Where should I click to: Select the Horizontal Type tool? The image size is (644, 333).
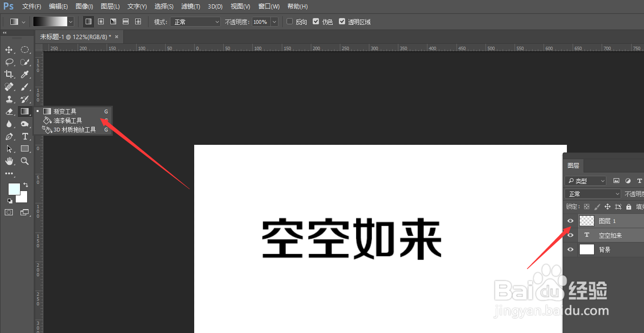pos(25,136)
